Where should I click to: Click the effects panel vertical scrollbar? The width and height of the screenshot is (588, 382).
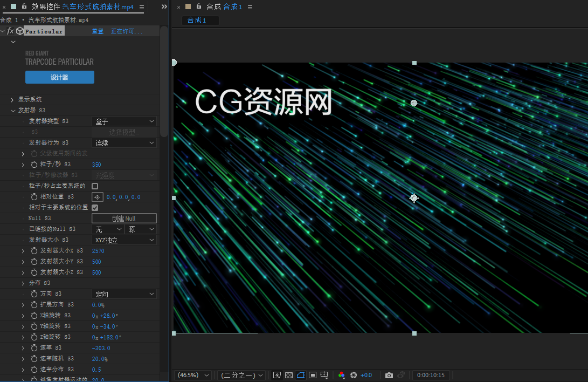click(164, 81)
